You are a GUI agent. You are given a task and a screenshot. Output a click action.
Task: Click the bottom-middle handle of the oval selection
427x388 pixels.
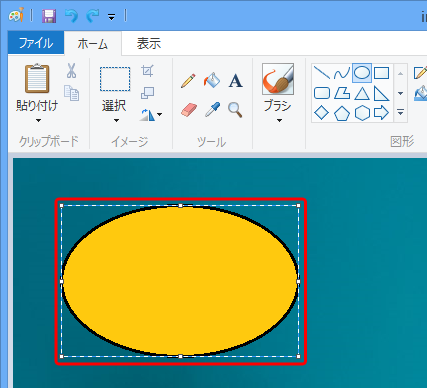click(x=180, y=357)
